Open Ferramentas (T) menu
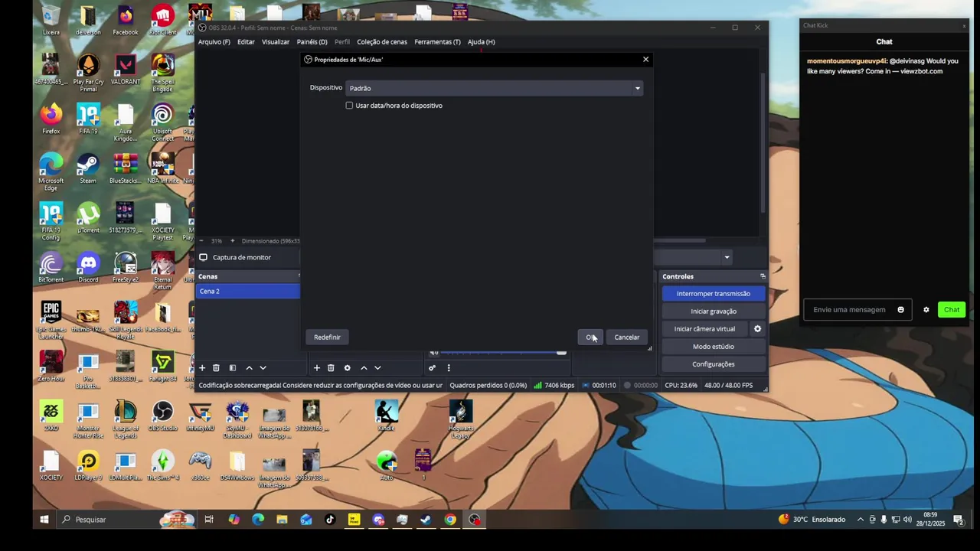This screenshot has width=980, height=551. click(x=437, y=42)
